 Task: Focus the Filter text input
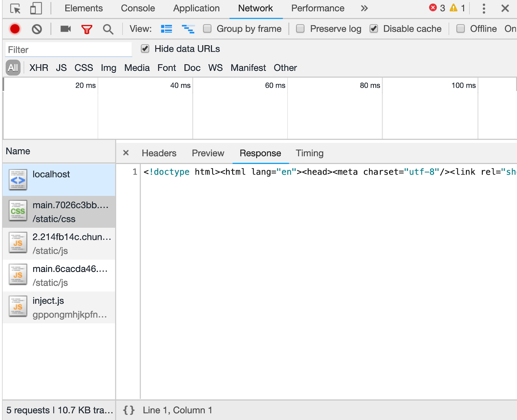tap(69, 50)
